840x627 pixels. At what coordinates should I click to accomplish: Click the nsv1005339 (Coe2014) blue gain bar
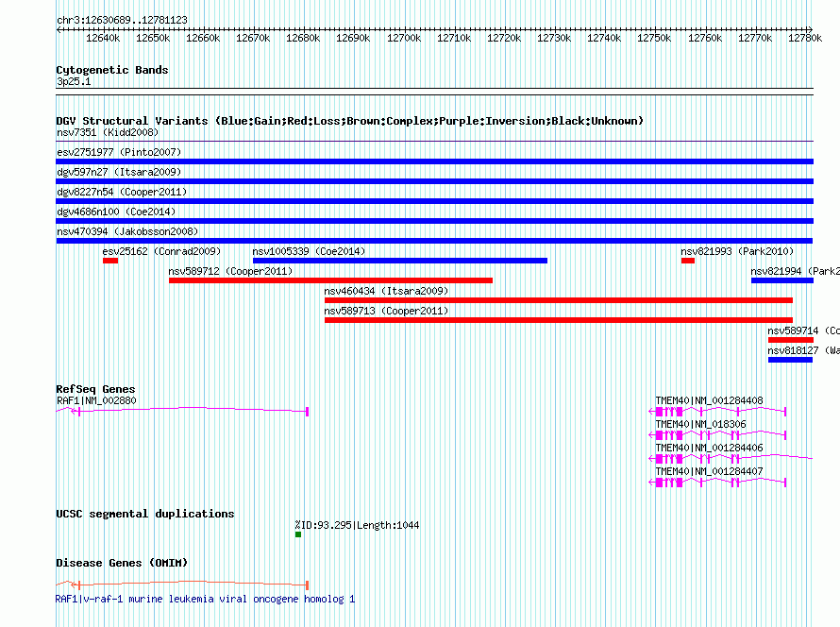pos(400,261)
